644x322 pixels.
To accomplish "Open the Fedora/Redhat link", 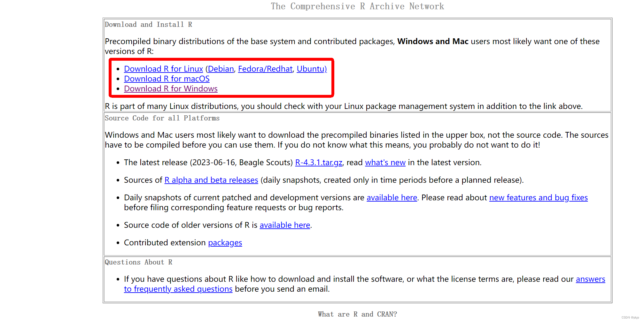I will (x=265, y=69).
